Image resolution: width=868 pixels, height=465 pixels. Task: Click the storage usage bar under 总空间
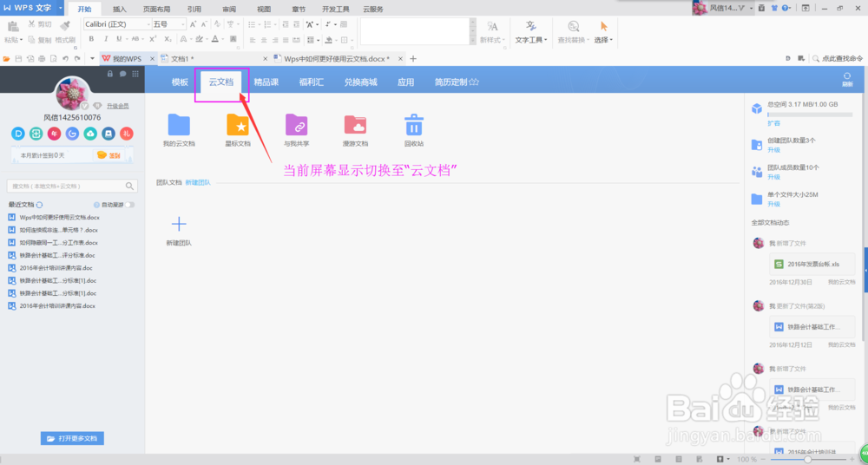(810, 115)
